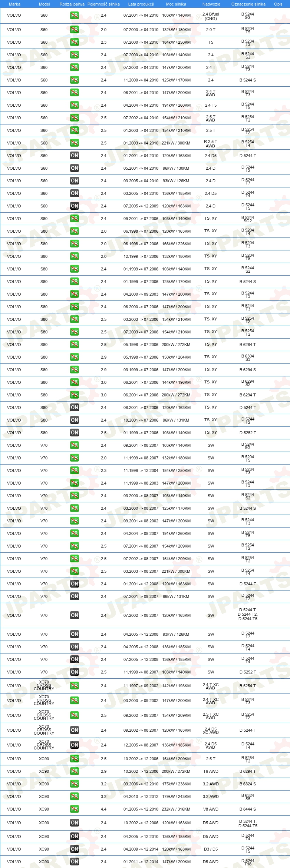Click the 'D3 / D5' body cell
The height and width of the screenshot is (868, 290).
tap(211, 849)
